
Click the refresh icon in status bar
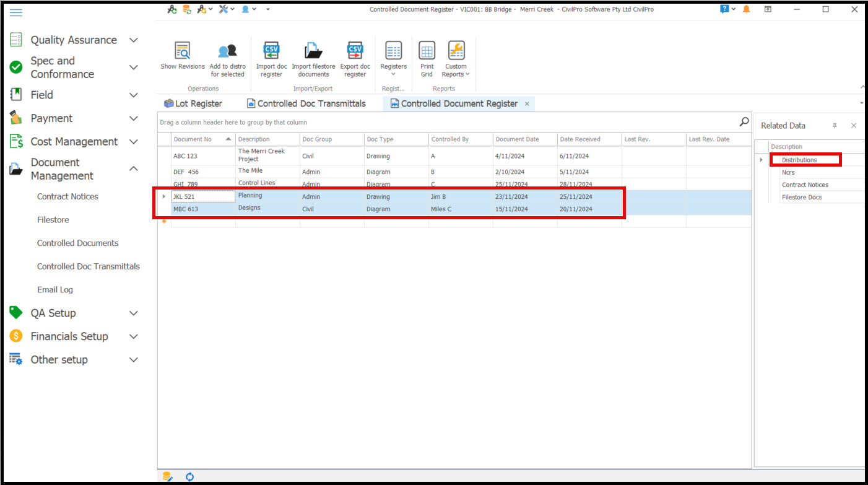(x=190, y=476)
